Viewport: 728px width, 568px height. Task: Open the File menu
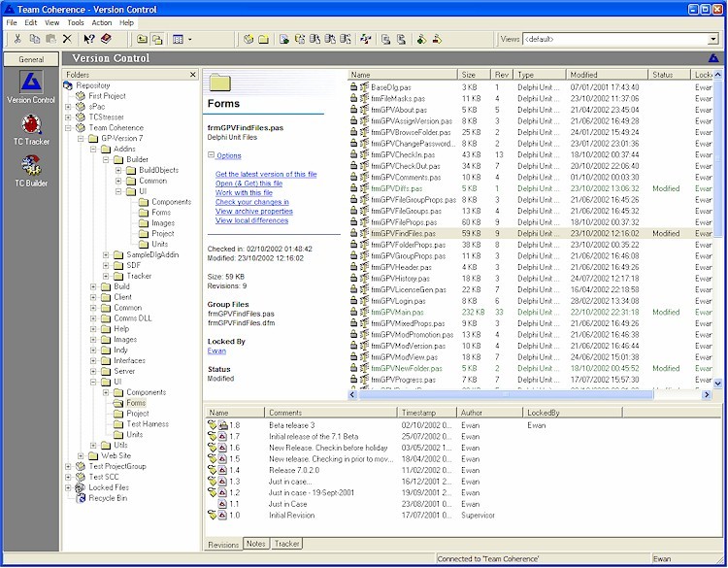tap(12, 22)
